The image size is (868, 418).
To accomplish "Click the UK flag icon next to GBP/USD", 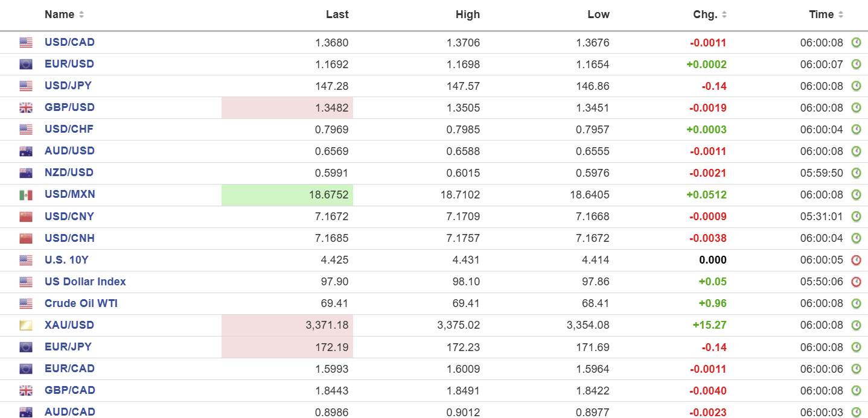I will click(x=25, y=108).
